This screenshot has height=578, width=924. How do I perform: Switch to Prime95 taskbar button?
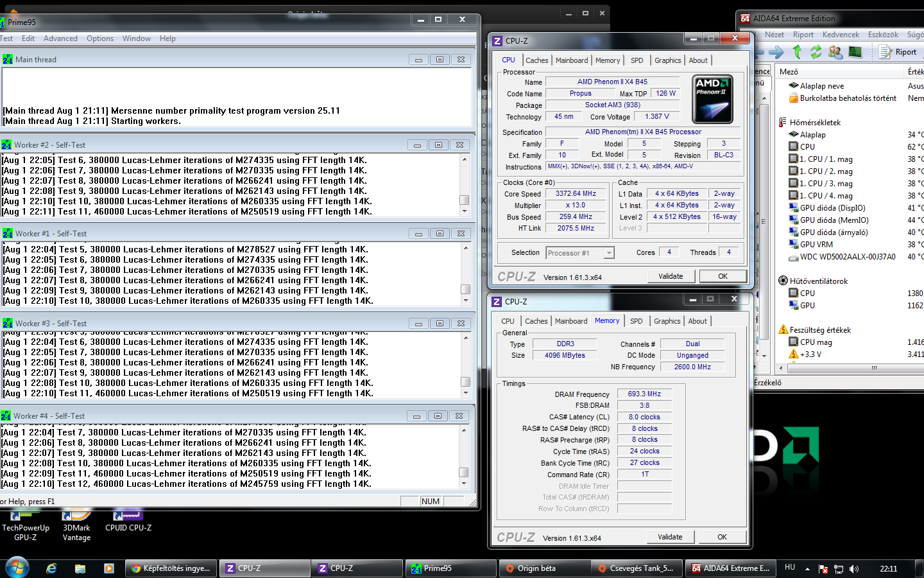[x=450, y=568]
